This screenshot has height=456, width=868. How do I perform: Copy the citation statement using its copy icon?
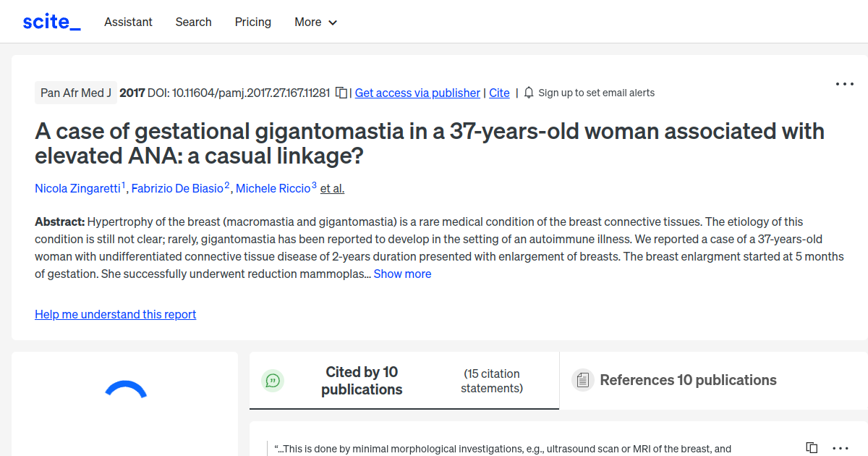click(x=812, y=447)
